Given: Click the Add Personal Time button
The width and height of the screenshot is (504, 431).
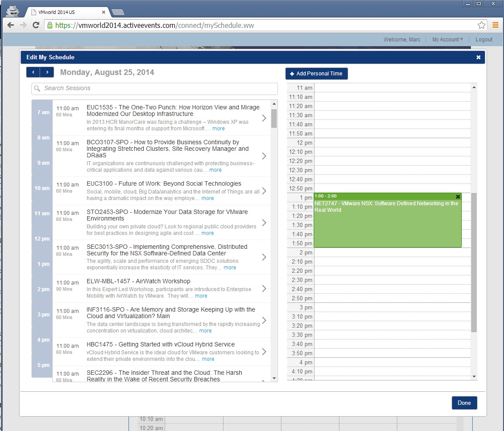Looking at the screenshot, I should (x=317, y=74).
